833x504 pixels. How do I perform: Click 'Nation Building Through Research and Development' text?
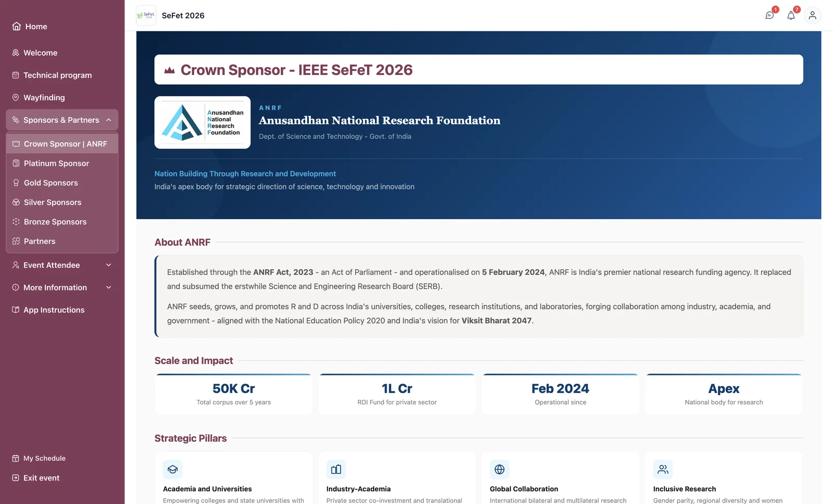pos(245,174)
